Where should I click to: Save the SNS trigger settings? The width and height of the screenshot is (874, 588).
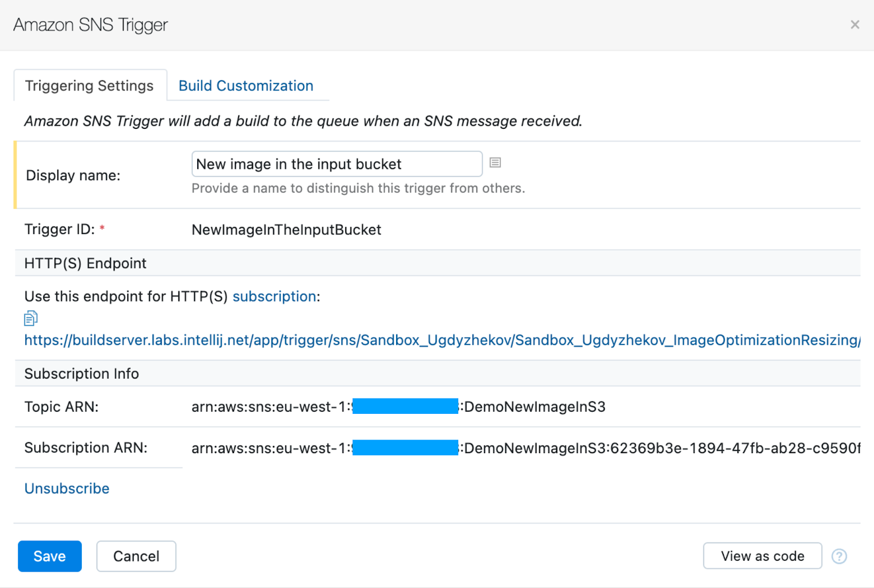pos(50,556)
